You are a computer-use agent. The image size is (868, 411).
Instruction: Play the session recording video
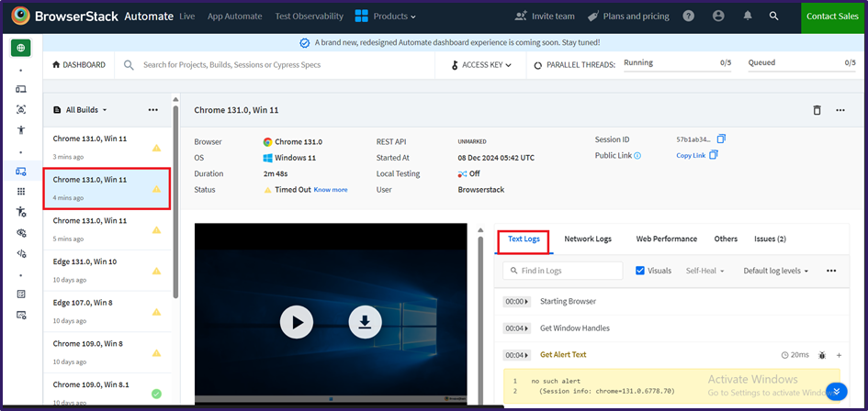click(297, 322)
